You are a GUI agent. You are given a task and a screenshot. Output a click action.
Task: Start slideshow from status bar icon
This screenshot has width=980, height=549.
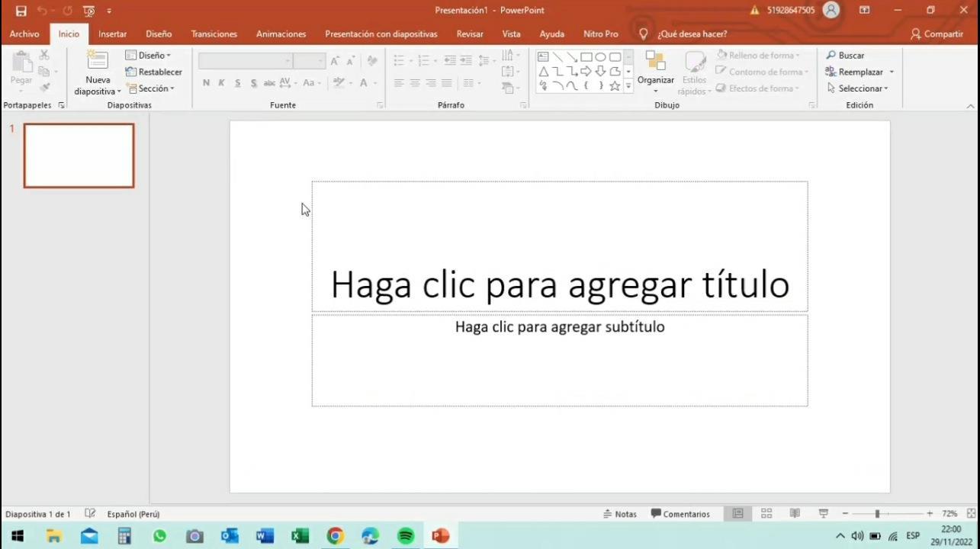[823, 514]
